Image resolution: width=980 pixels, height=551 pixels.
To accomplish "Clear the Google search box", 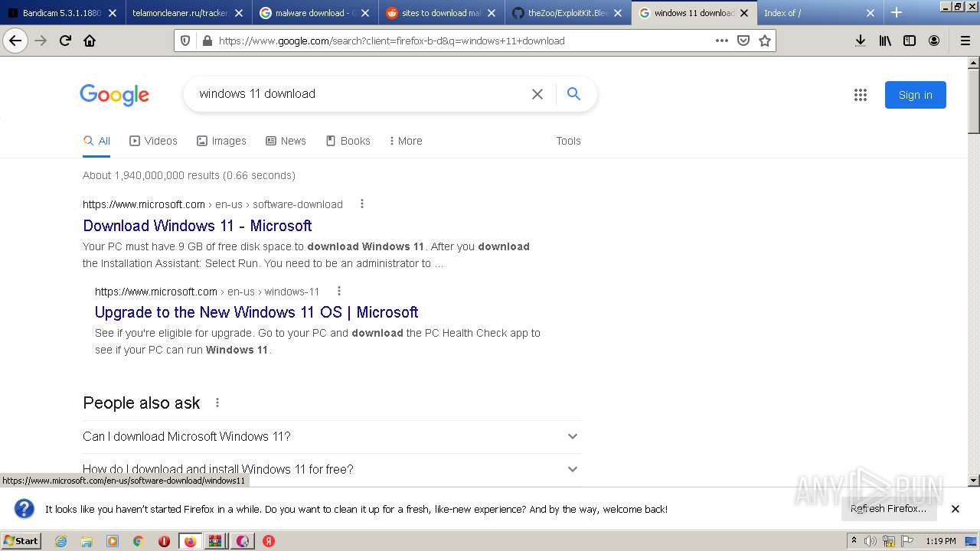I will tap(537, 93).
